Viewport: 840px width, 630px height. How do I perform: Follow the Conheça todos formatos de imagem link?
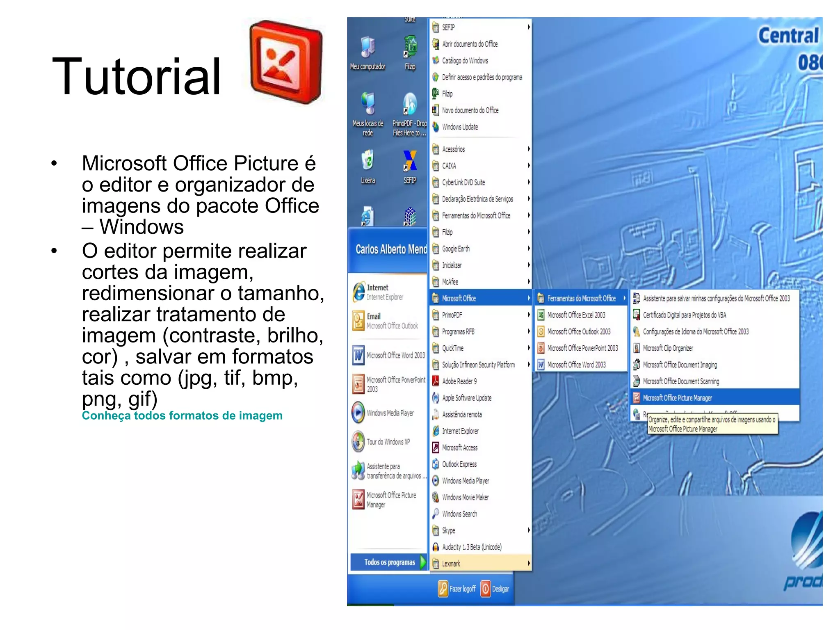[x=182, y=415]
